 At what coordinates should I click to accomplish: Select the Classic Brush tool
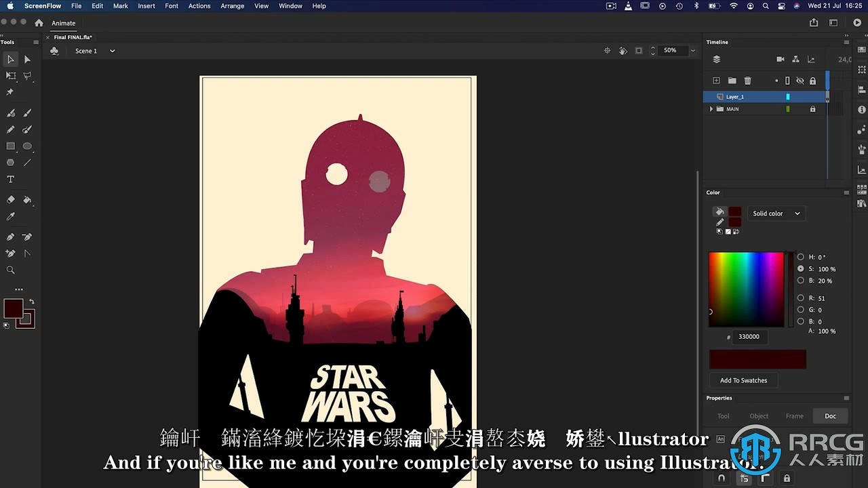pyautogui.click(x=27, y=113)
